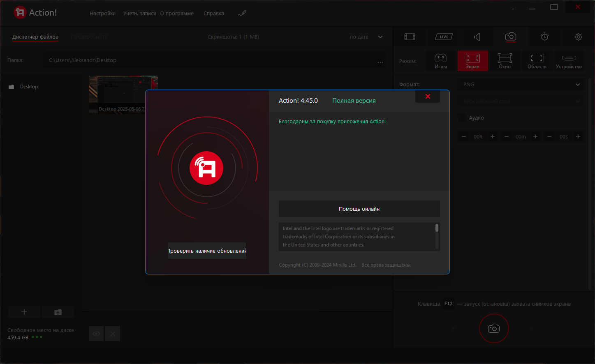Open the audio recording speaker tab

[477, 37]
